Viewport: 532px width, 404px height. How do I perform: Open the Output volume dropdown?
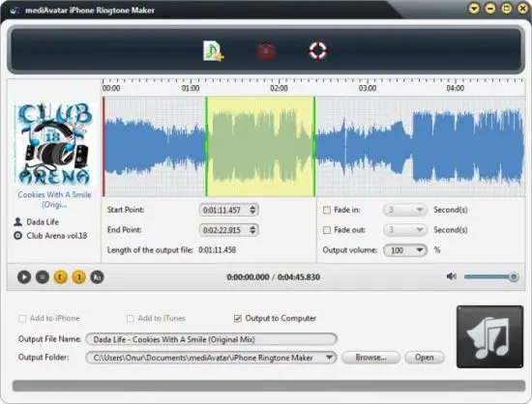(405, 250)
